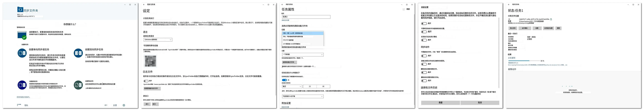Click 故障动作 heading in status window
The height and width of the screenshot is (111, 644).
(512, 69)
